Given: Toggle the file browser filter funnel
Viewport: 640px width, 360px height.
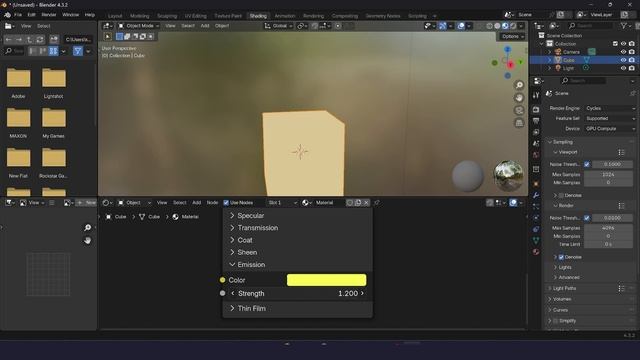Looking at the screenshot, I should [x=78, y=51].
